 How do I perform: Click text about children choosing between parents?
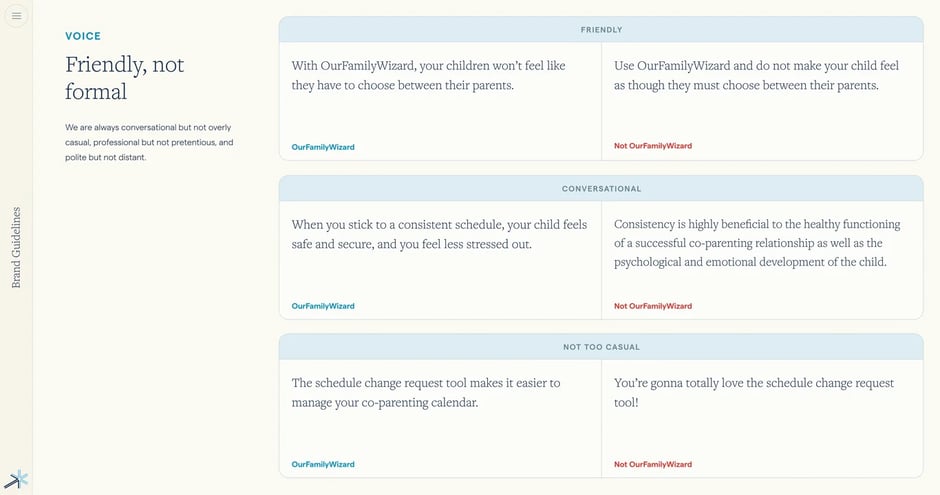(x=429, y=76)
